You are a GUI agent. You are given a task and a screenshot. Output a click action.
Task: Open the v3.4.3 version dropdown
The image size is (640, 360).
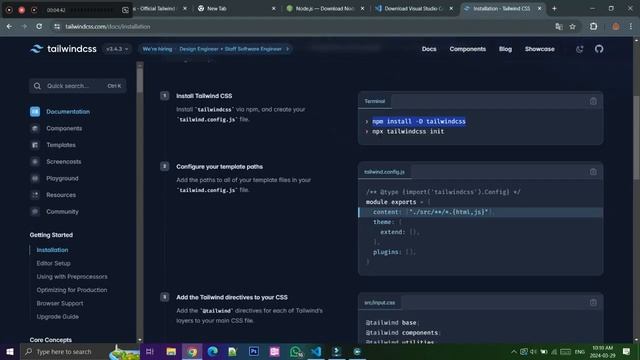117,49
